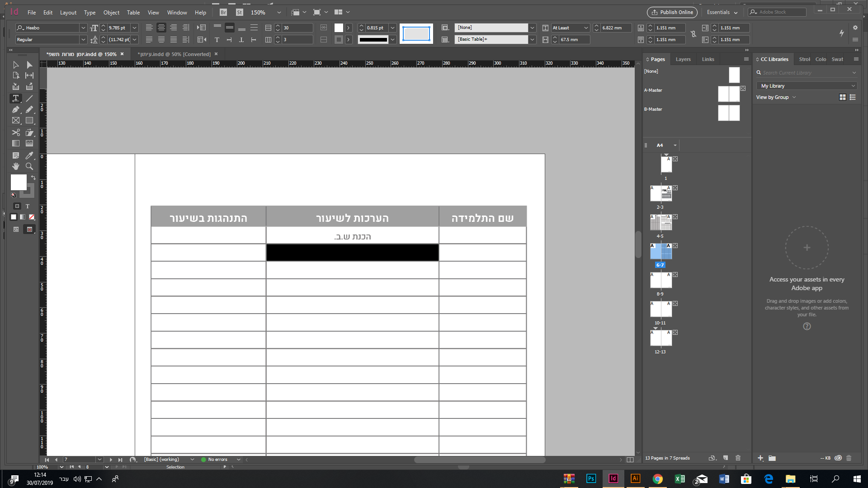
Task: Click the No errors preflight indicator
Action: pyautogui.click(x=217, y=459)
